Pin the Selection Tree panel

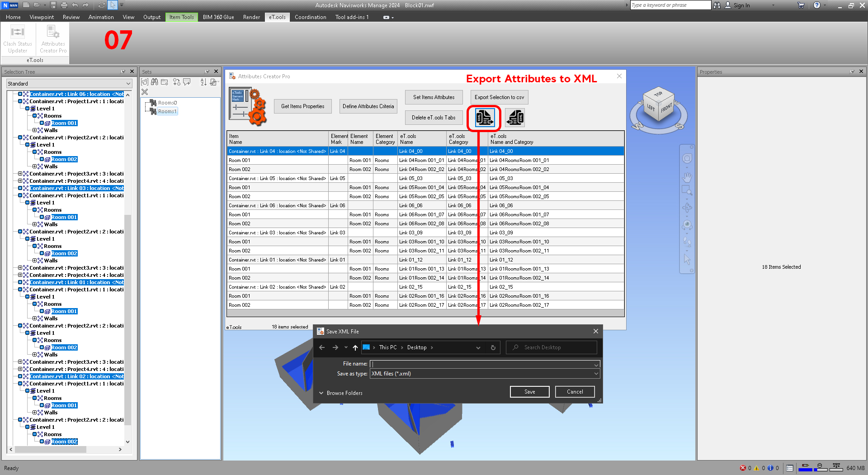coord(123,71)
